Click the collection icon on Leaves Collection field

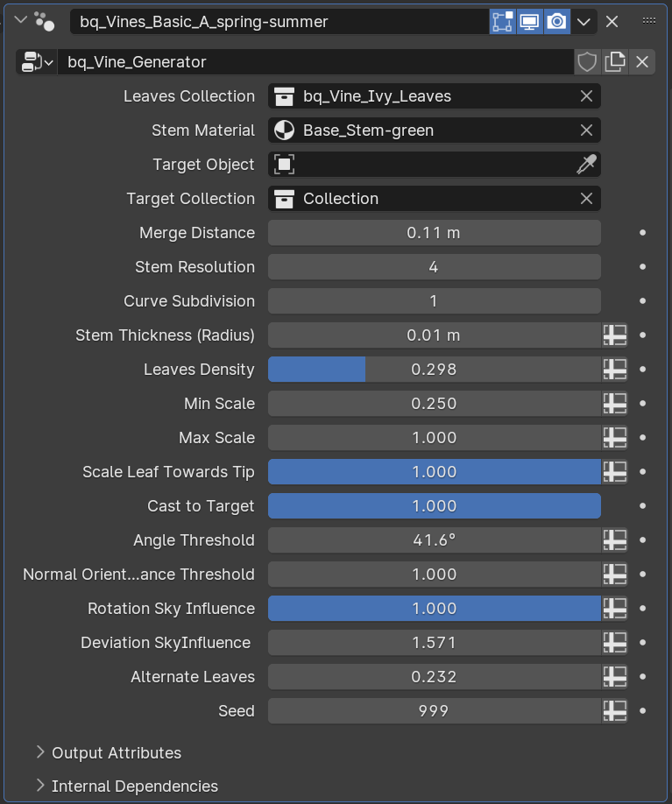(x=284, y=95)
